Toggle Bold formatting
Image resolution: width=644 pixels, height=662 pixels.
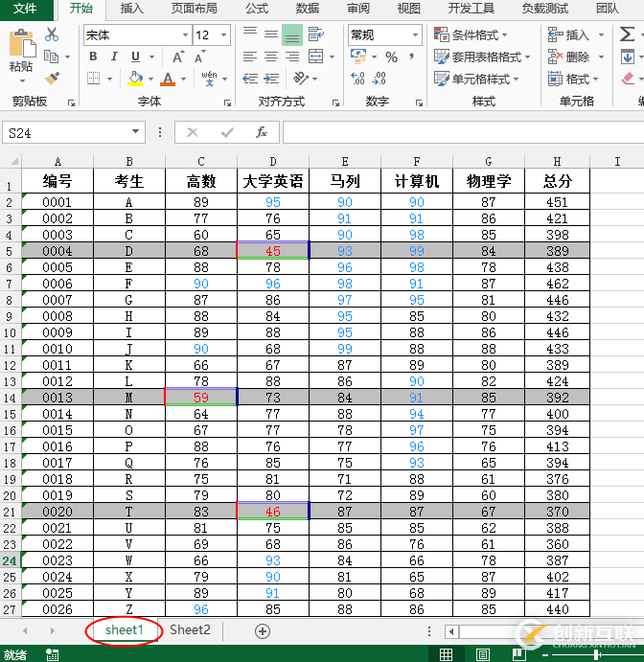(x=93, y=57)
